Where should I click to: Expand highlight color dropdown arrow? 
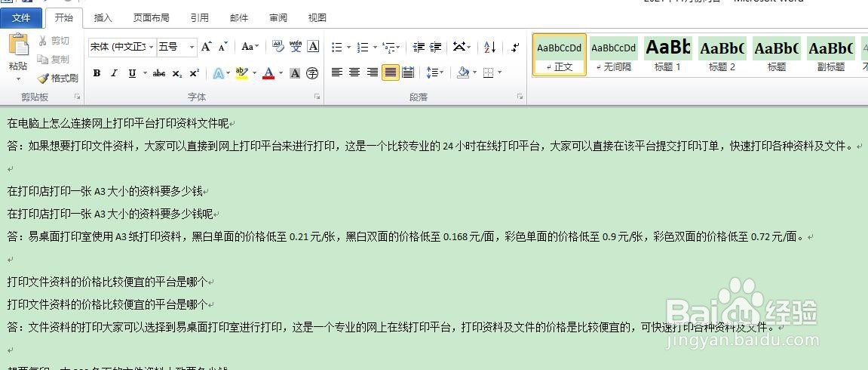[254, 73]
